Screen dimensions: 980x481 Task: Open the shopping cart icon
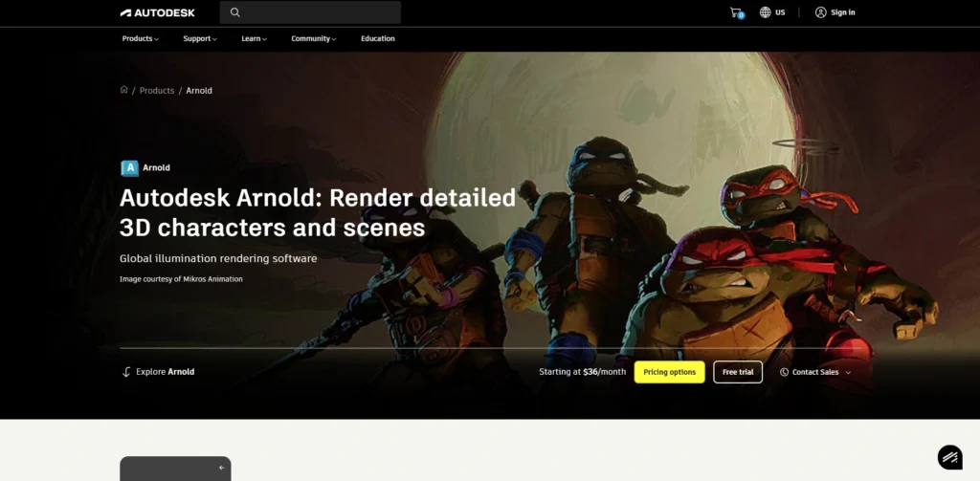pos(737,12)
